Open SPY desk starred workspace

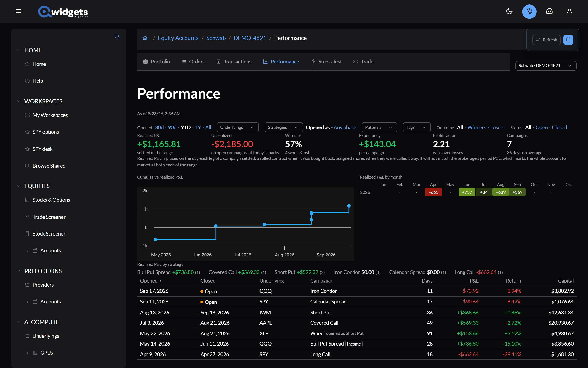(x=42, y=149)
